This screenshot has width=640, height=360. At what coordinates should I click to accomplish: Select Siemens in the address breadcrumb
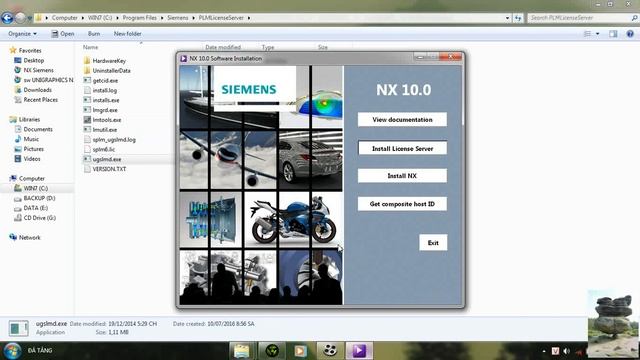[178, 18]
